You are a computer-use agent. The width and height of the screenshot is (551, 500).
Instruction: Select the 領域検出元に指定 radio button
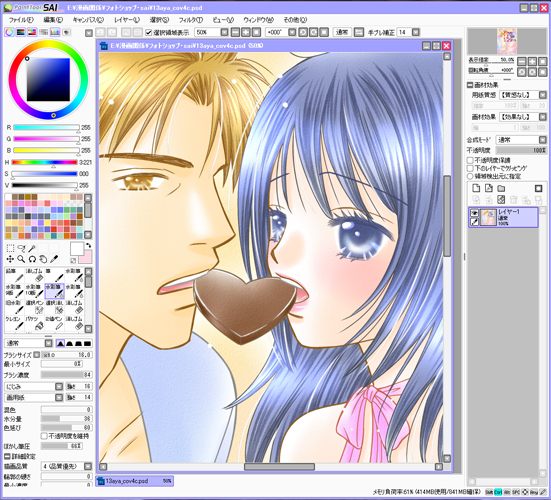coord(470,176)
